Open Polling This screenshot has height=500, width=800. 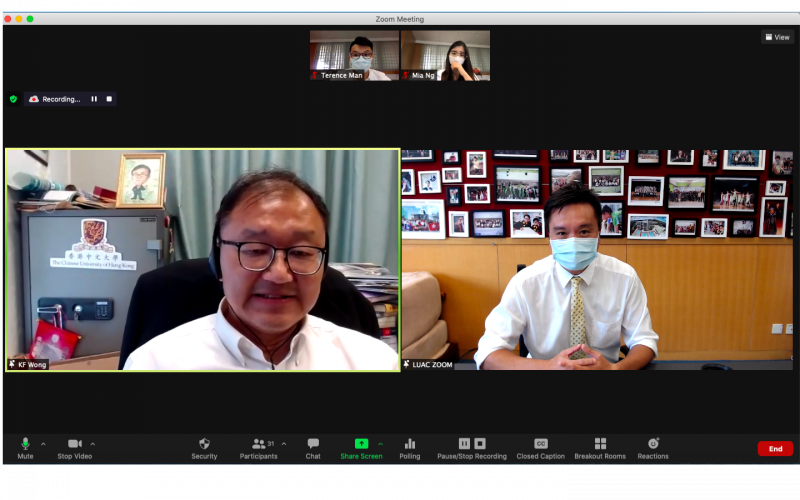click(x=410, y=448)
